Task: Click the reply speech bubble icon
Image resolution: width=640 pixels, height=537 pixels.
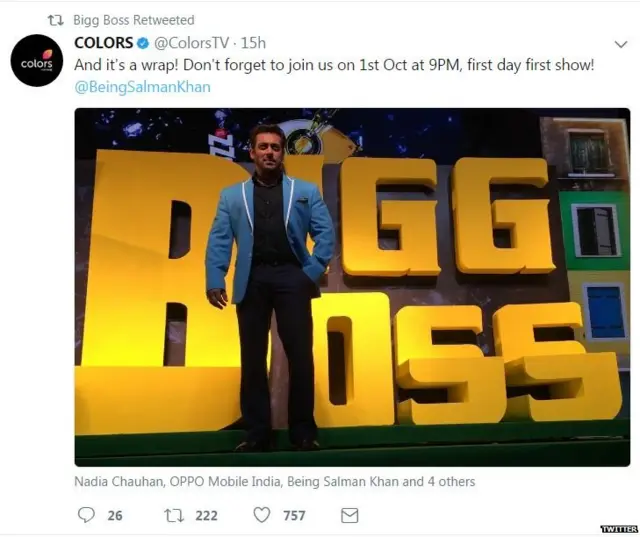Action: click(x=86, y=515)
